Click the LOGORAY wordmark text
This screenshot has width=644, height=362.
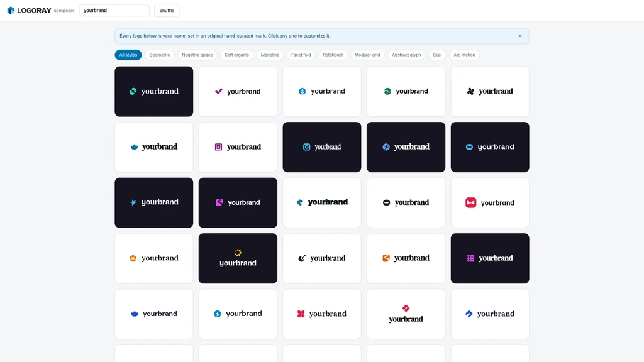point(34,11)
